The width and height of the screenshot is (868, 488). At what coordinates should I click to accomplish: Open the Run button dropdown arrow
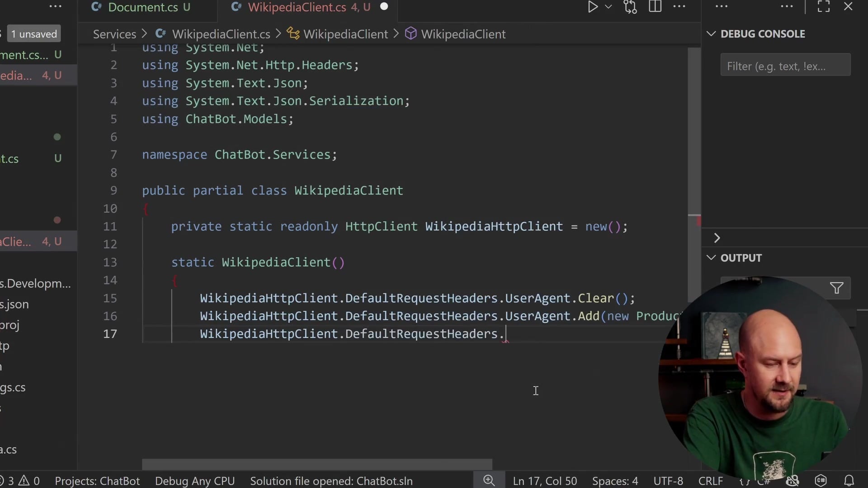pos(609,7)
